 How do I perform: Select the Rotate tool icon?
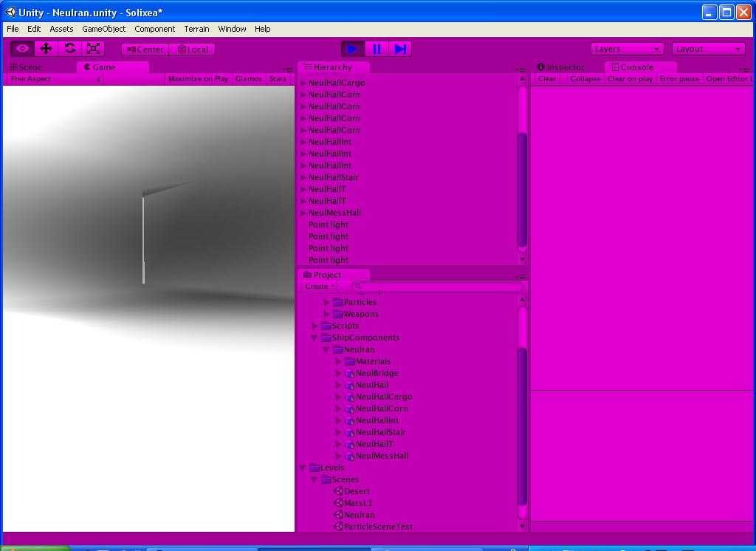(x=70, y=49)
